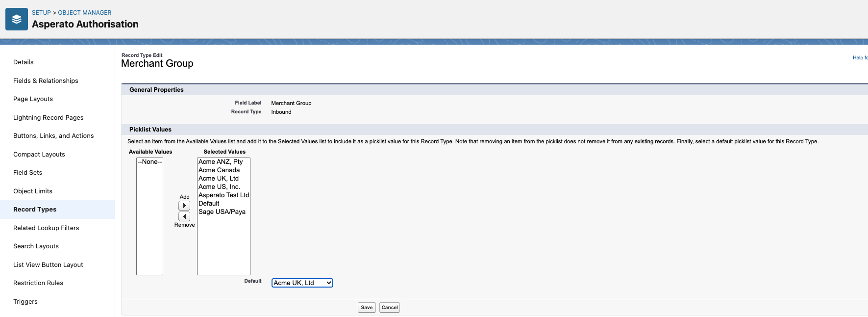Open Fields & Relationships in sidebar

[x=46, y=80]
